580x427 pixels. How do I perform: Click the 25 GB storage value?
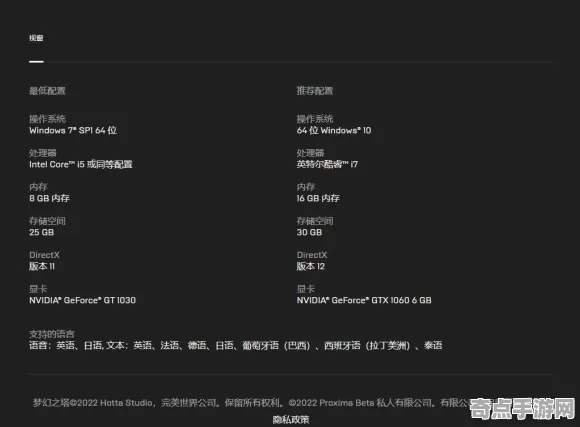(x=41, y=232)
